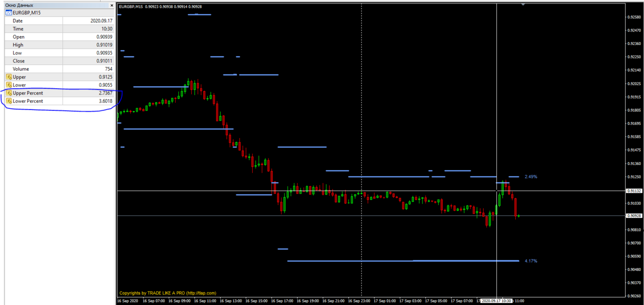
Task: Click the crosshair time label 2020.09.17 10:30
Action: click(496, 301)
